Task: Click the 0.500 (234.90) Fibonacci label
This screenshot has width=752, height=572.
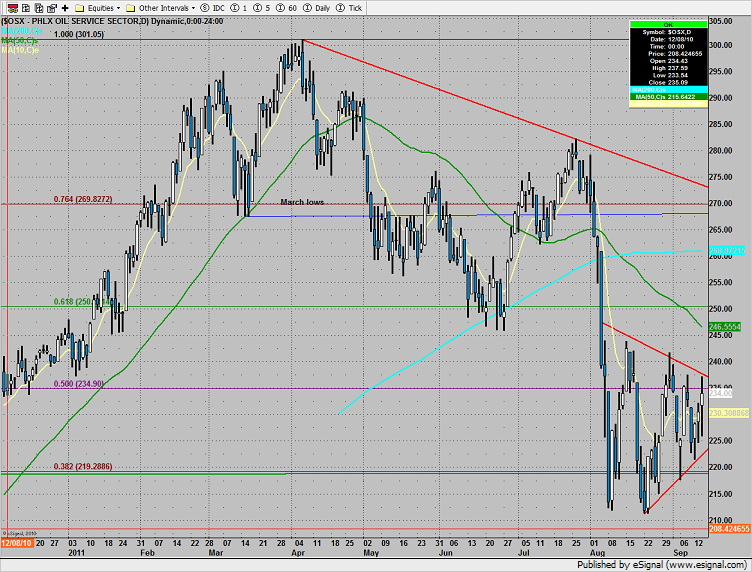Action: pyautogui.click(x=79, y=384)
